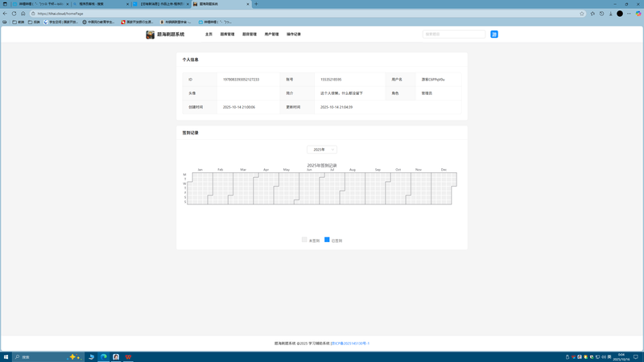Click the 题海刷题系统 logo image
Image resolution: width=644 pixels, height=362 pixels.
(x=150, y=35)
